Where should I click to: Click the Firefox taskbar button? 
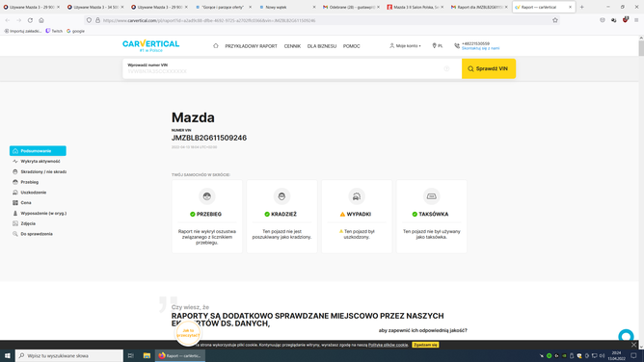tap(180, 355)
